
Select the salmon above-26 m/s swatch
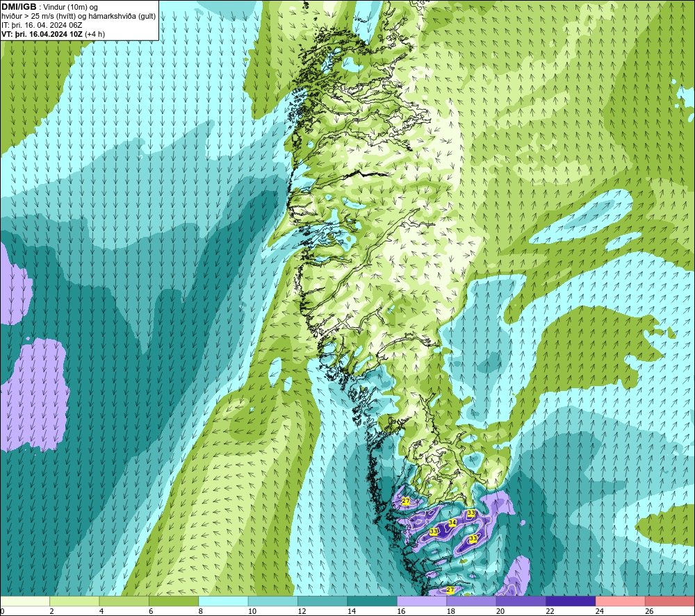pyautogui.click(x=670, y=601)
